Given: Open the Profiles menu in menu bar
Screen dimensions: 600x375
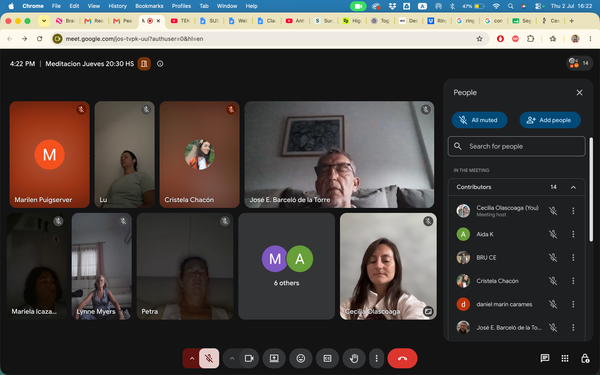Looking at the screenshot, I should 181,6.
